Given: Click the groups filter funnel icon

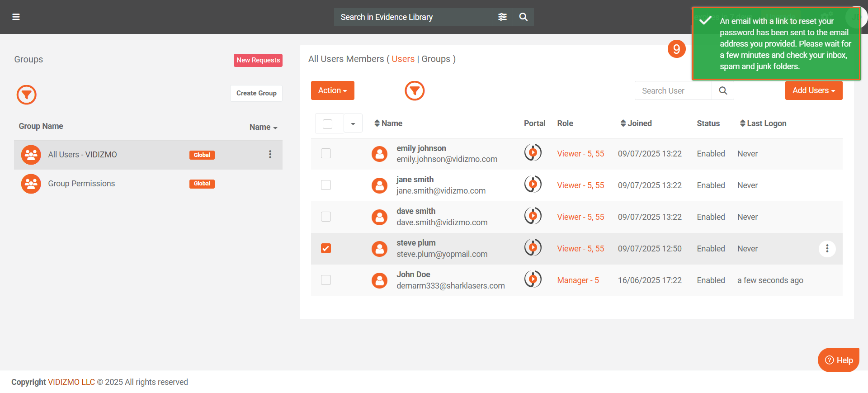Looking at the screenshot, I should (27, 95).
